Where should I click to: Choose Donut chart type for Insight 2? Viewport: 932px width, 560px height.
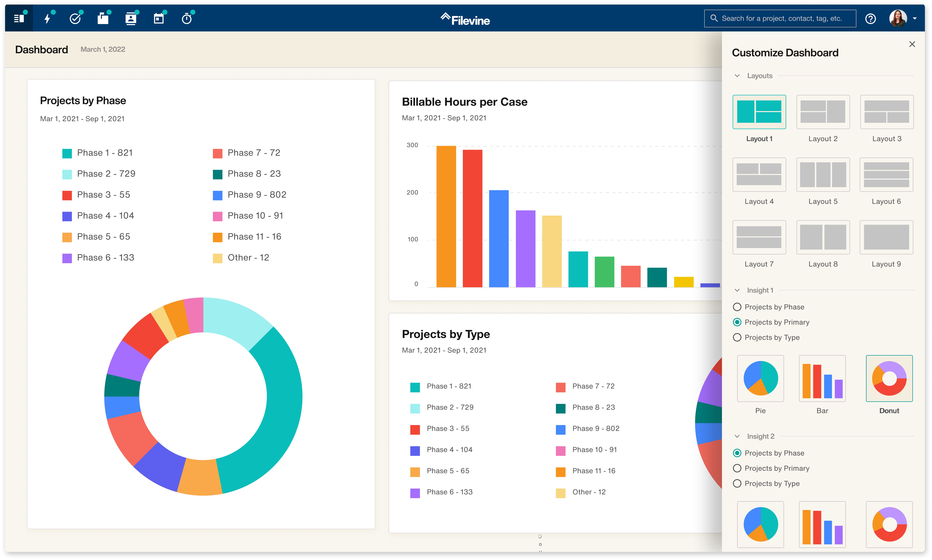889,524
